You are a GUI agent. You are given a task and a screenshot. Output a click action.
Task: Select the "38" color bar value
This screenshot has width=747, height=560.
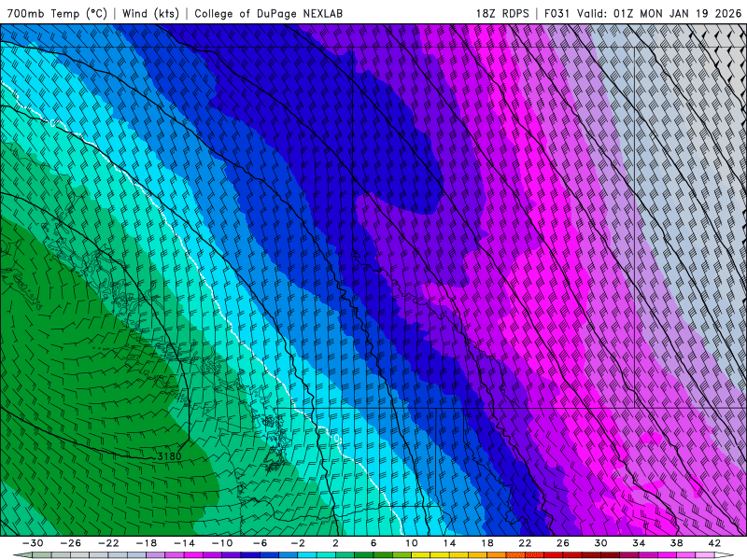pyautogui.click(x=676, y=543)
